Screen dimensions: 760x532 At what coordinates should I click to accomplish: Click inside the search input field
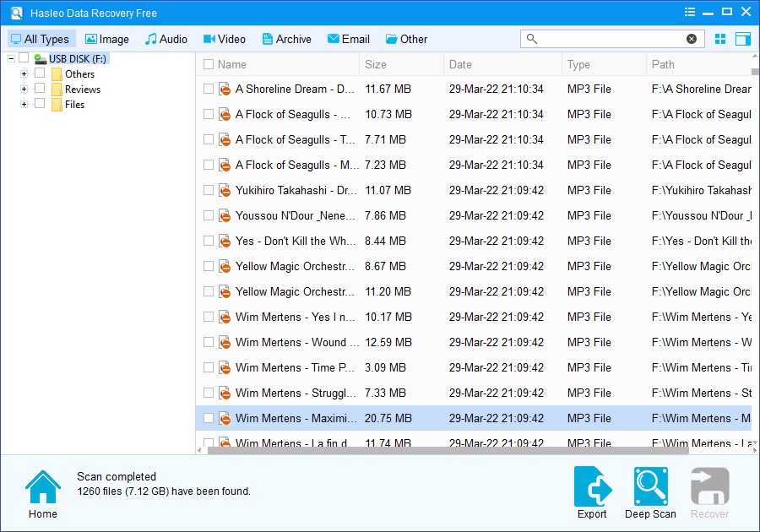(611, 39)
